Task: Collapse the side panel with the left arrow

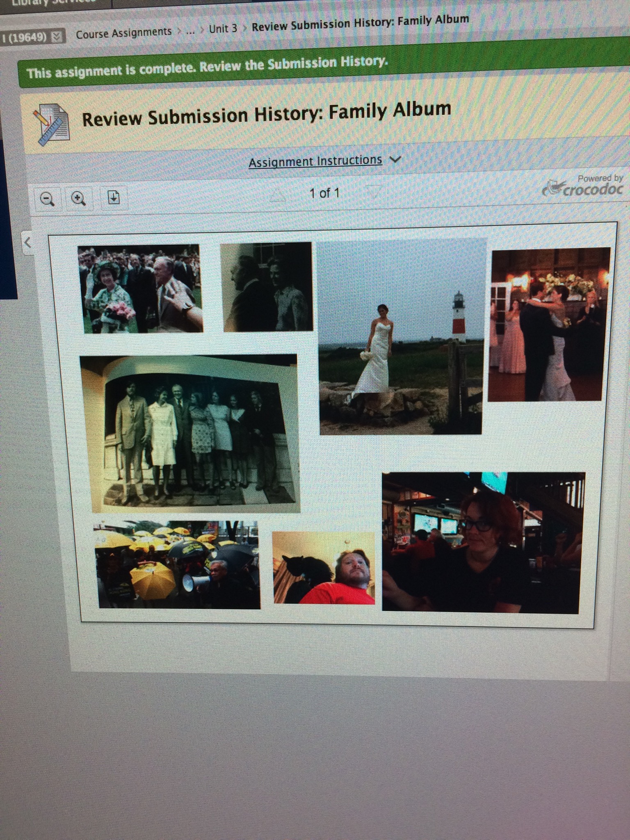Action: tap(28, 243)
